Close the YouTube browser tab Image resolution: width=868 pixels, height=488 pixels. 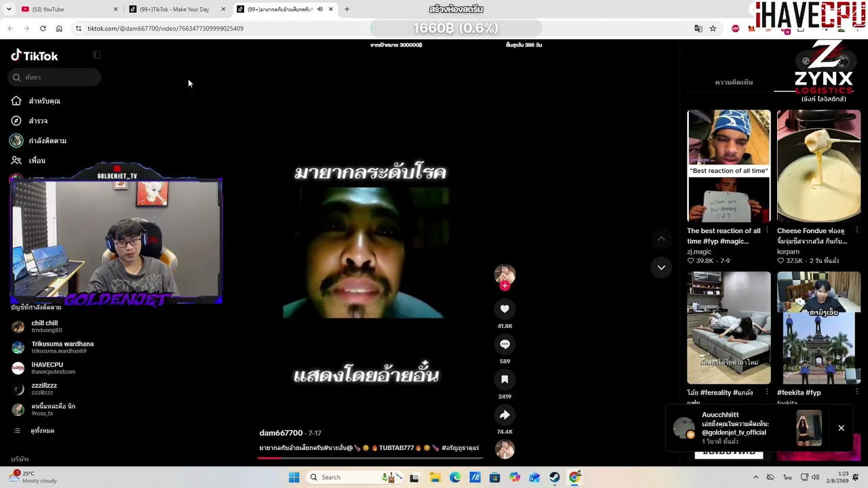[115, 9]
